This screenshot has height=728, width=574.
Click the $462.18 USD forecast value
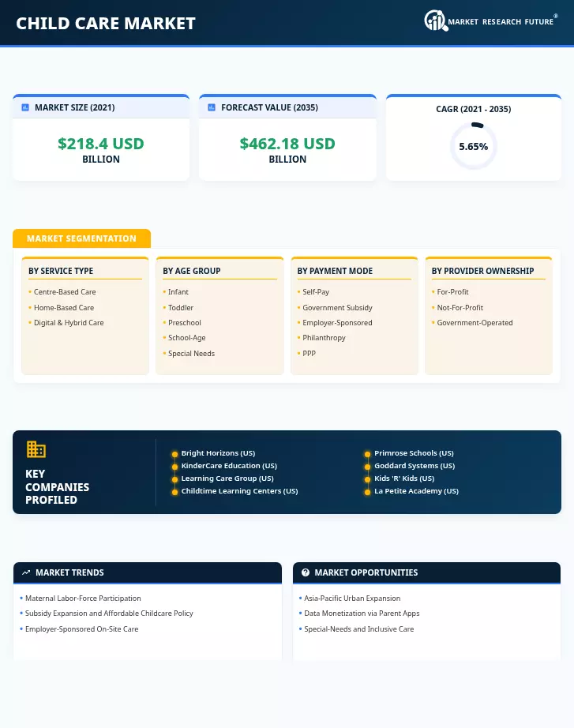[x=287, y=144]
